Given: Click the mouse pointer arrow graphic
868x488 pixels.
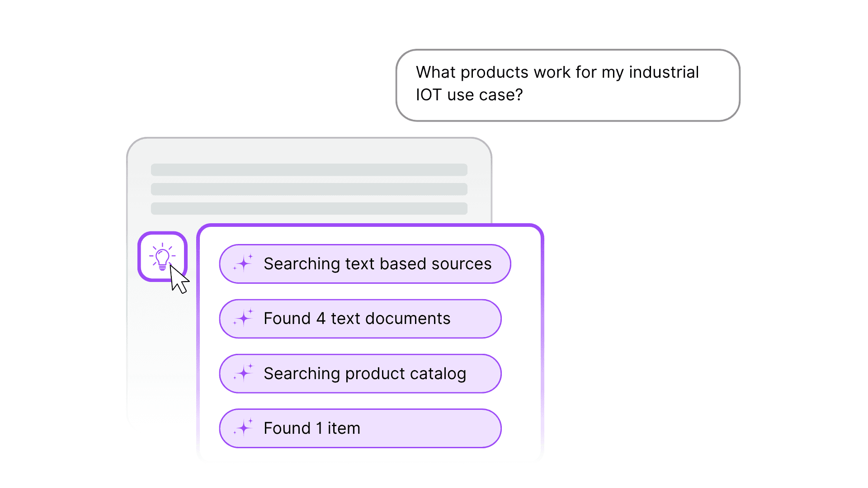Looking at the screenshot, I should (179, 280).
